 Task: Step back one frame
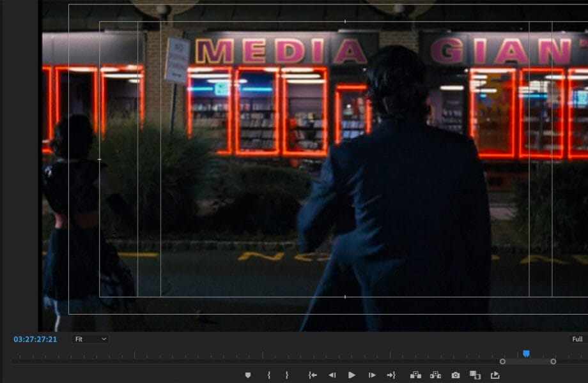(332, 375)
